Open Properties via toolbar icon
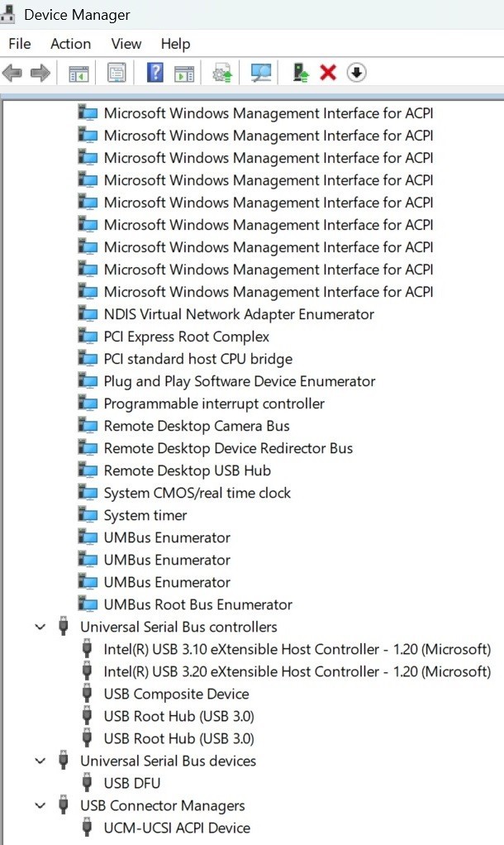This screenshot has height=845, width=504. point(116,72)
